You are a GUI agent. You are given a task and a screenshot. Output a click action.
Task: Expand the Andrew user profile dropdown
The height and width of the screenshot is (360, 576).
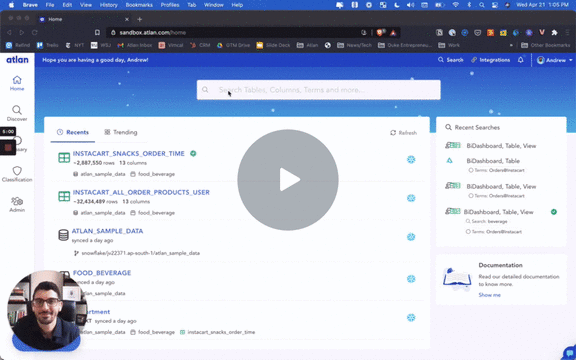tap(554, 60)
